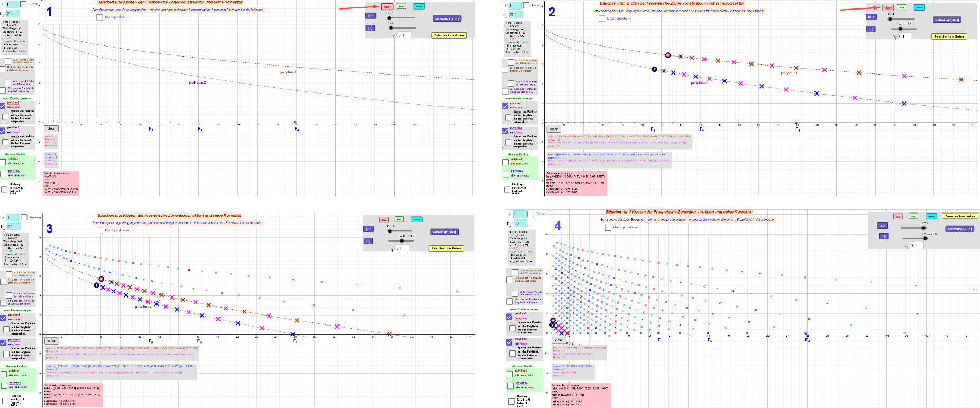This screenshot has height=408, width=980.
Task: Uncheck polyline2 min/max checkbox in panel 2
Action: pos(505,131)
